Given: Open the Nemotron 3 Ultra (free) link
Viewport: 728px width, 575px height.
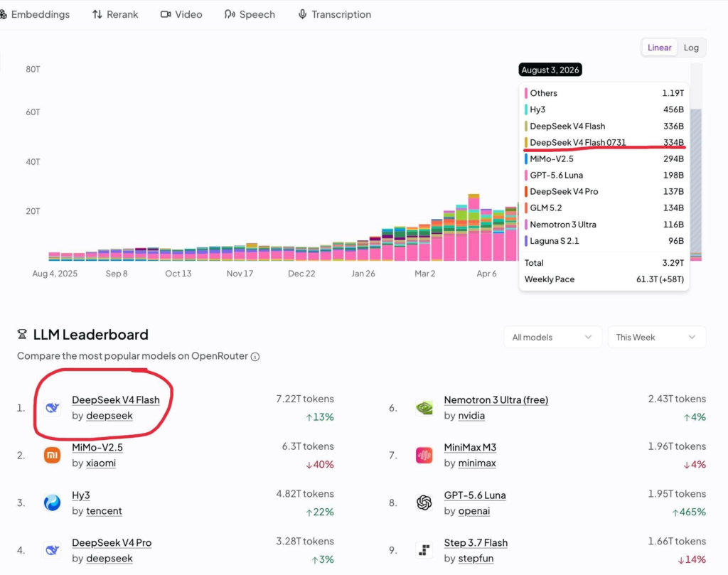Looking at the screenshot, I should click(x=496, y=399).
